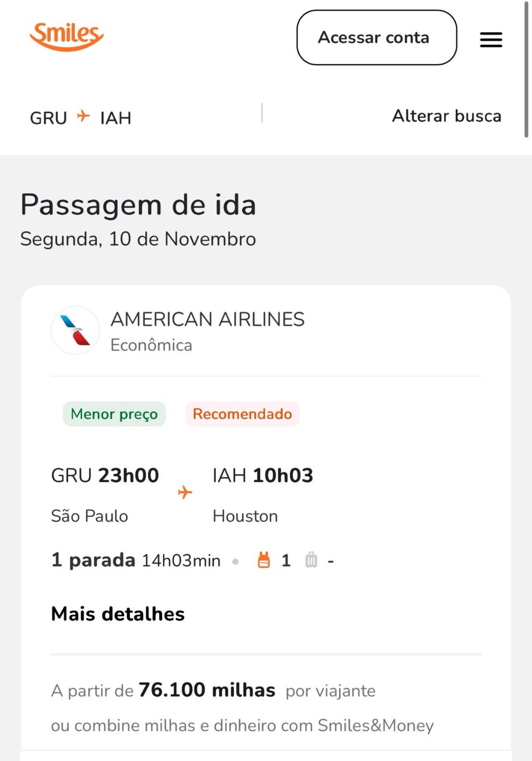Viewport: 532px width, 761px height.
Task: Click the plane icon between flight times
Action: pos(185,492)
